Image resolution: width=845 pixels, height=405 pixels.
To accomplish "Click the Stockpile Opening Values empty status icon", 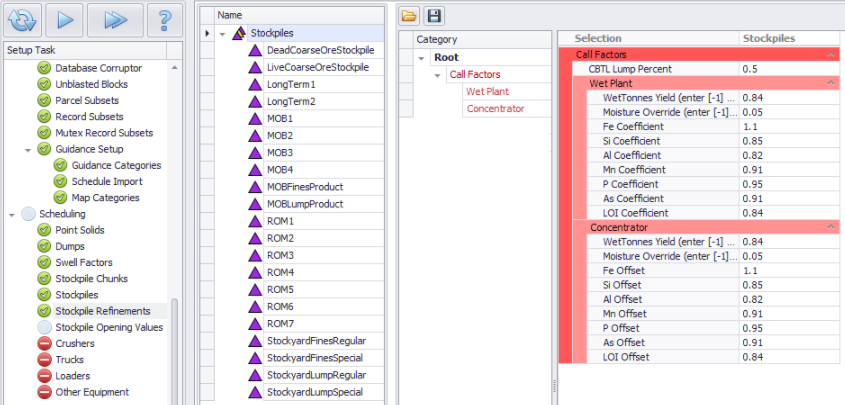I will (x=44, y=327).
